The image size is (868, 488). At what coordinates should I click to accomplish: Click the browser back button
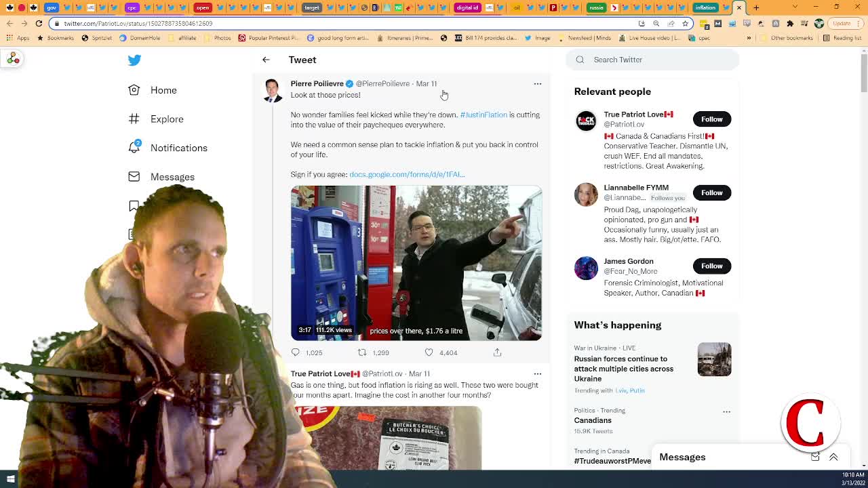coord(9,23)
